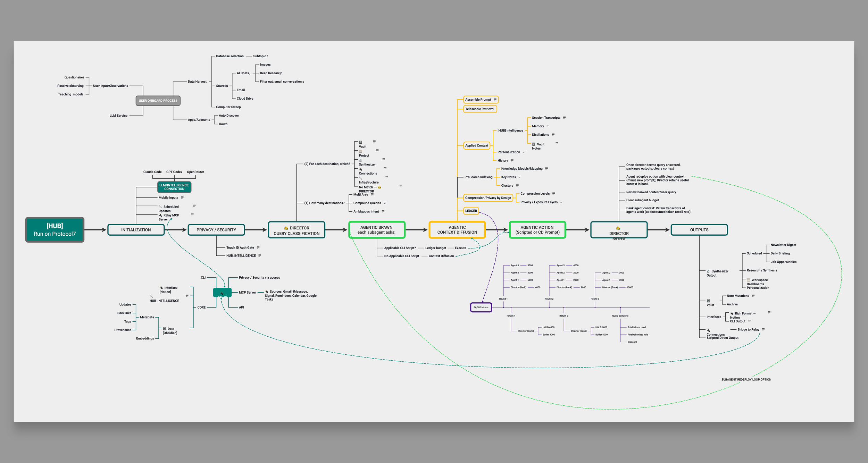Open the note icon beside Session Transcripts
Image resolution: width=868 pixels, height=463 pixels.
(x=564, y=118)
